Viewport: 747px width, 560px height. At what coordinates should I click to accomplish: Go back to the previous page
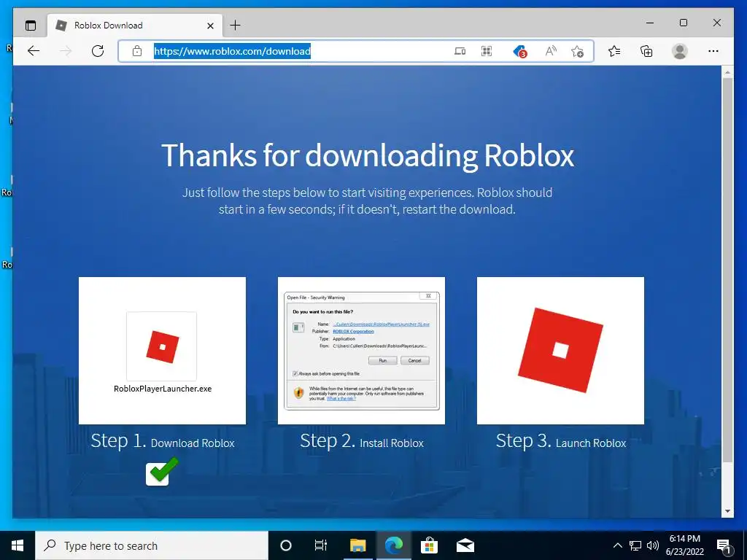click(x=34, y=51)
